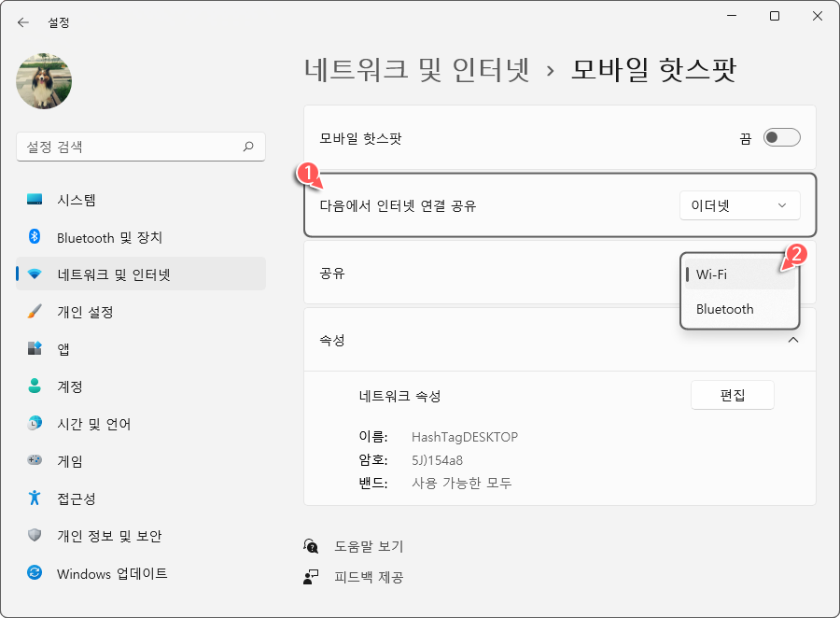Image resolution: width=840 pixels, height=618 pixels.
Task: Click into the 설정 검색 search box
Action: (140, 147)
